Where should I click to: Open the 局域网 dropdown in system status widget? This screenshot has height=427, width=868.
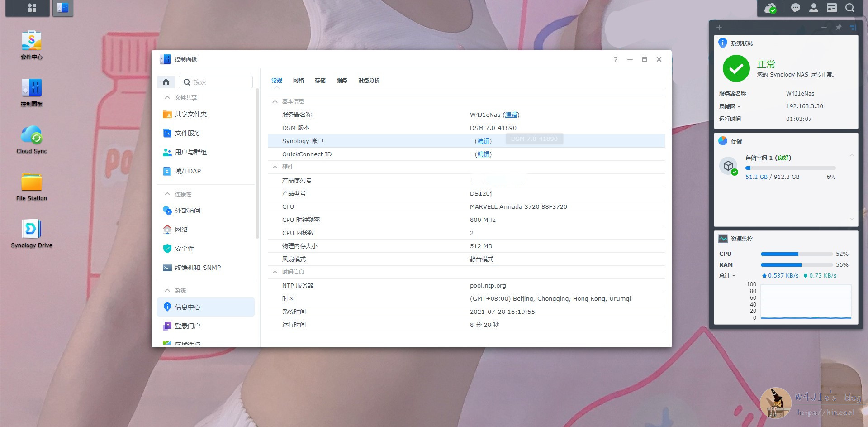coord(730,107)
